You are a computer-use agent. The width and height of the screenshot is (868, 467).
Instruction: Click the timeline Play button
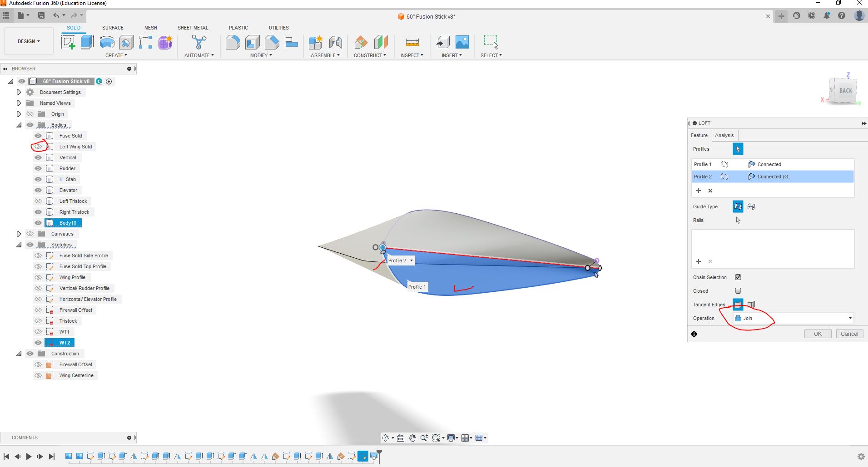point(29,457)
